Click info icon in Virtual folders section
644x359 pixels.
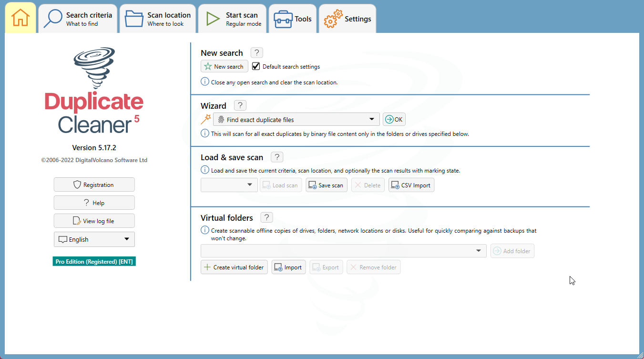point(205,230)
